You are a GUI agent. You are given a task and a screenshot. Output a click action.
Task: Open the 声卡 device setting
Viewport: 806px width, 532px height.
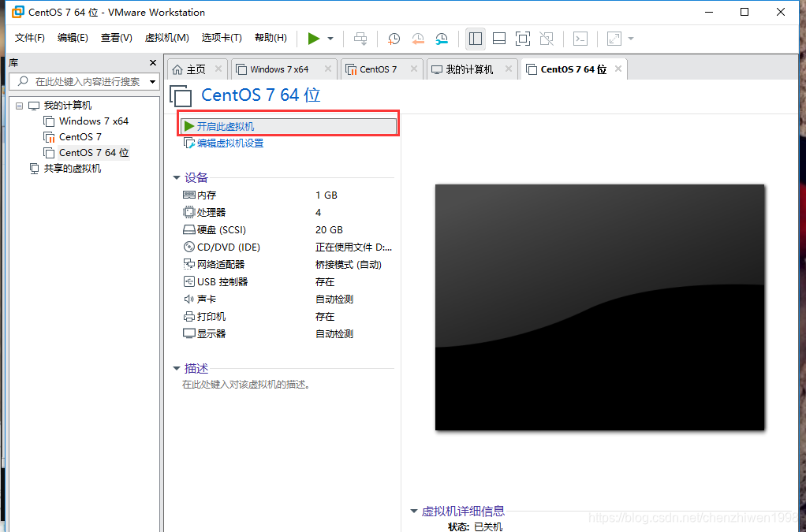pyautogui.click(x=206, y=299)
